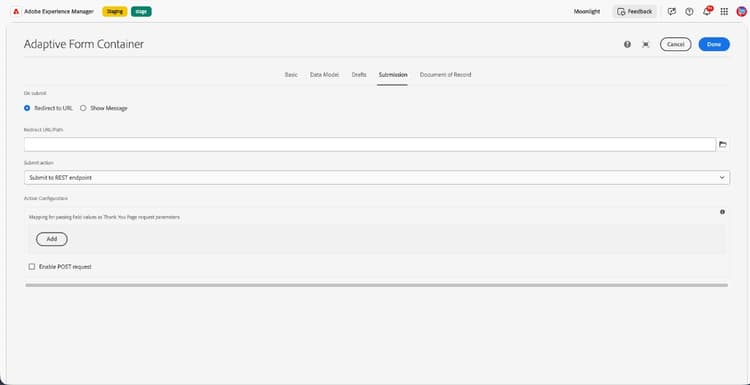The height and width of the screenshot is (385, 750).
Task: Open the user profile avatar
Action: (x=741, y=11)
